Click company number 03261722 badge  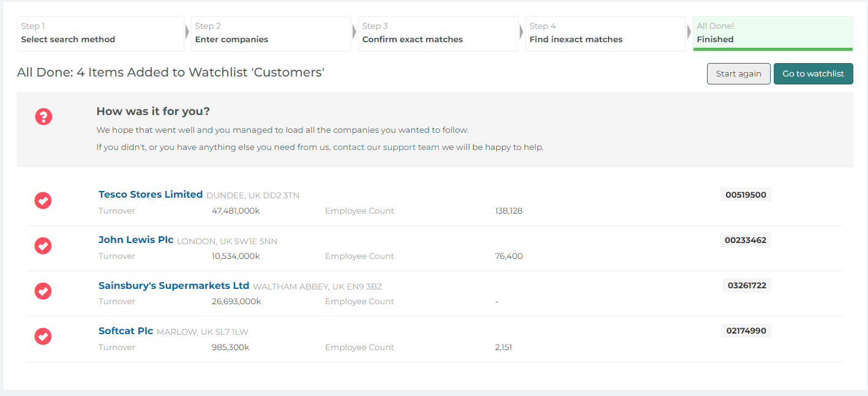pos(747,285)
